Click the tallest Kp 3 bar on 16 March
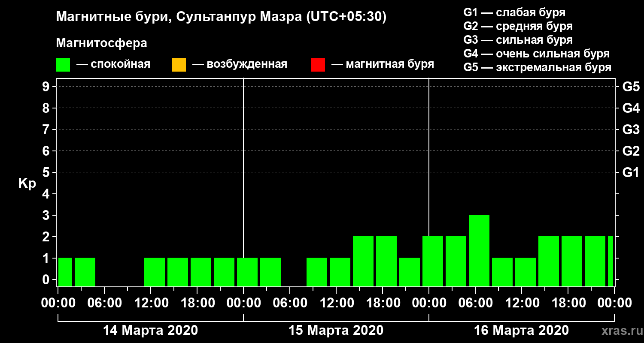 click(479, 251)
